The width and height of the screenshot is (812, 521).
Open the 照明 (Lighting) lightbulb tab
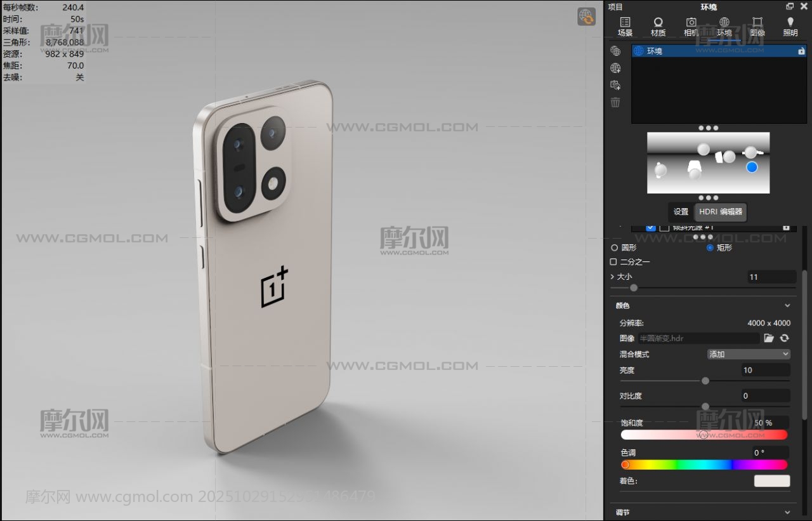click(790, 26)
